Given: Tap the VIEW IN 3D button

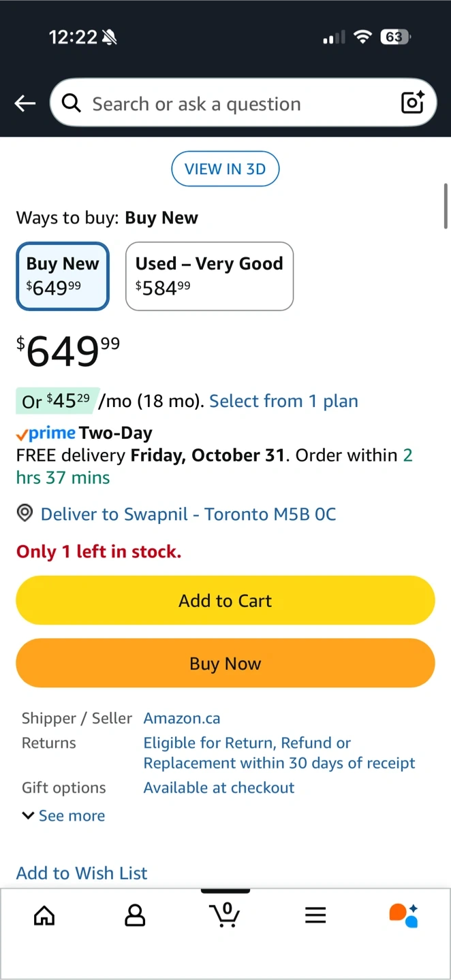Looking at the screenshot, I should click(x=226, y=169).
